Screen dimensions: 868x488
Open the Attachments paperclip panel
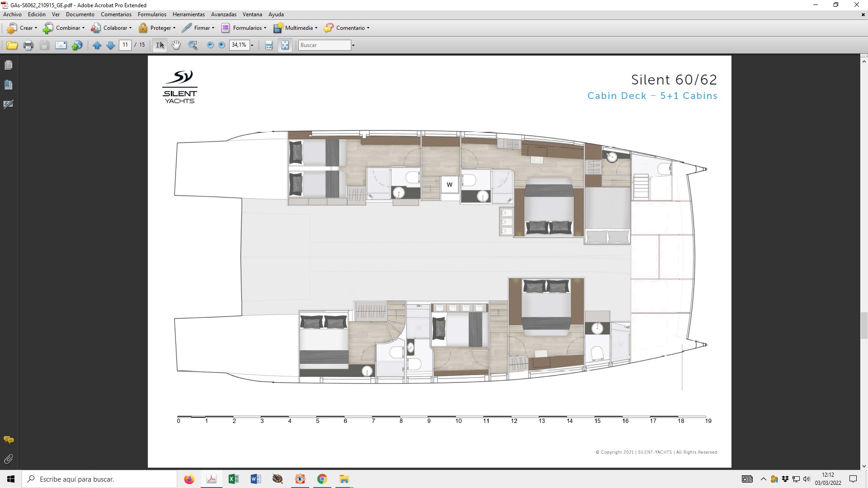click(9, 459)
